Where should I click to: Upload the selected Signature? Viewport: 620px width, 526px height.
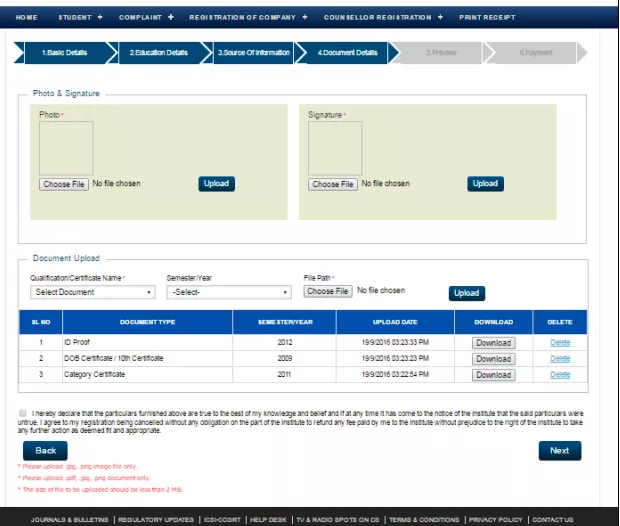tap(485, 184)
